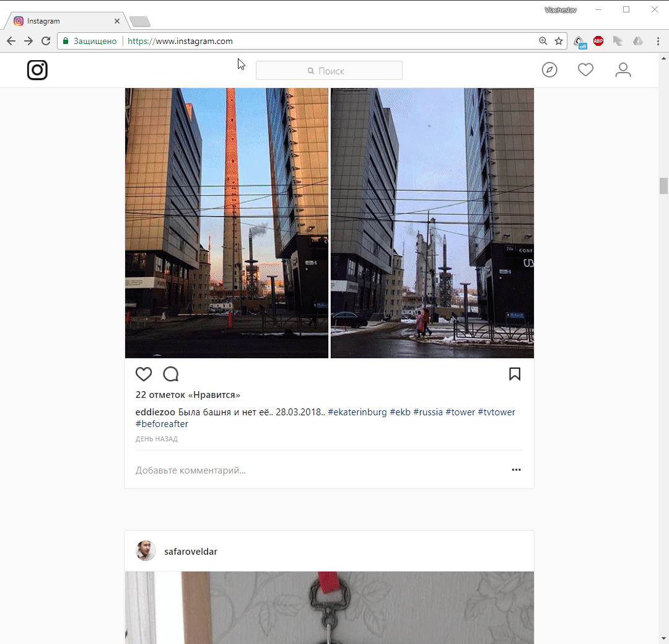Image resolution: width=669 pixels, height=644 pixels.
Task: Click the Viacheslav Chrome profile button
Action: [560, 10]
